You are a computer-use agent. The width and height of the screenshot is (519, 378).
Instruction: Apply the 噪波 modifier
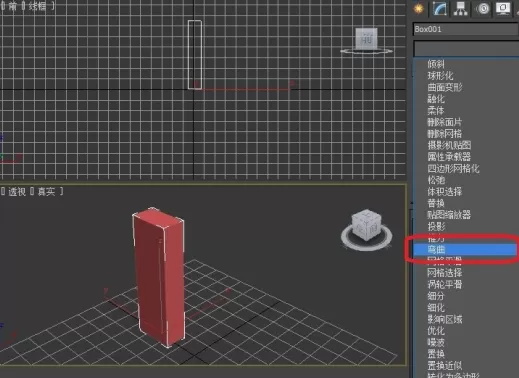(x=436, y=342)
